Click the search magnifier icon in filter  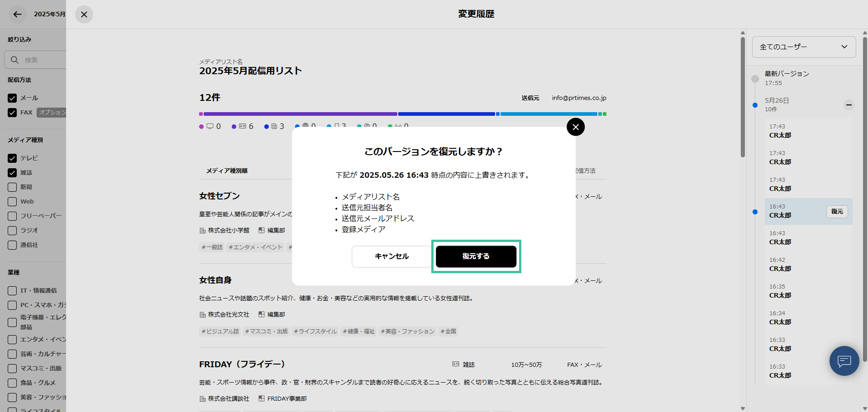[x=15, y=60]
